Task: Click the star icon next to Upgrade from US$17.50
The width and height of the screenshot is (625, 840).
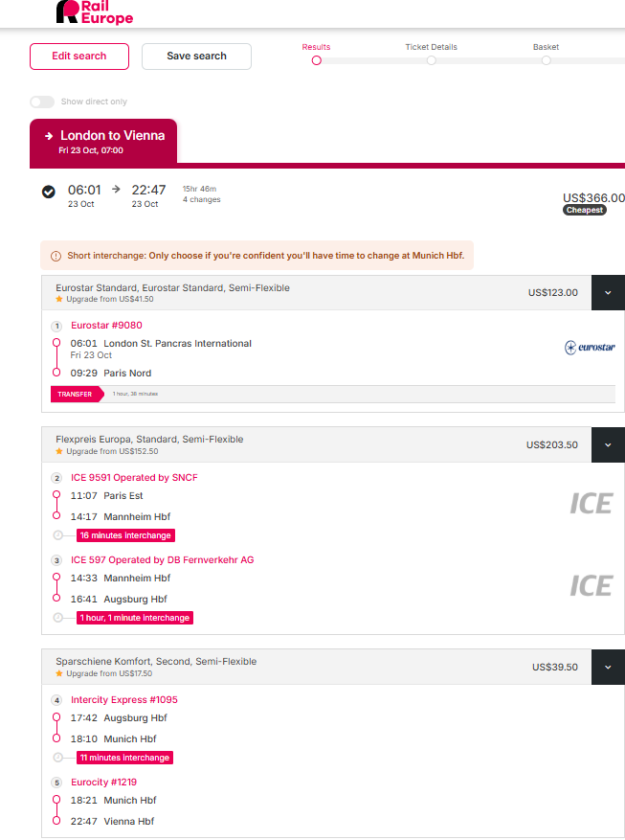Action: pyautogui.click(x=59, y=673)
